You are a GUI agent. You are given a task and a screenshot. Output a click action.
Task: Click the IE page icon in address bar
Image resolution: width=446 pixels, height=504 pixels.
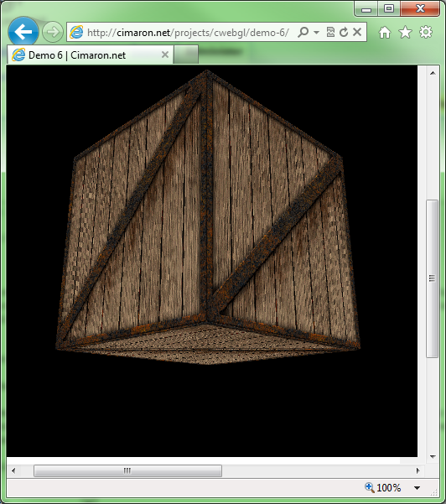[x=76, y=32]
